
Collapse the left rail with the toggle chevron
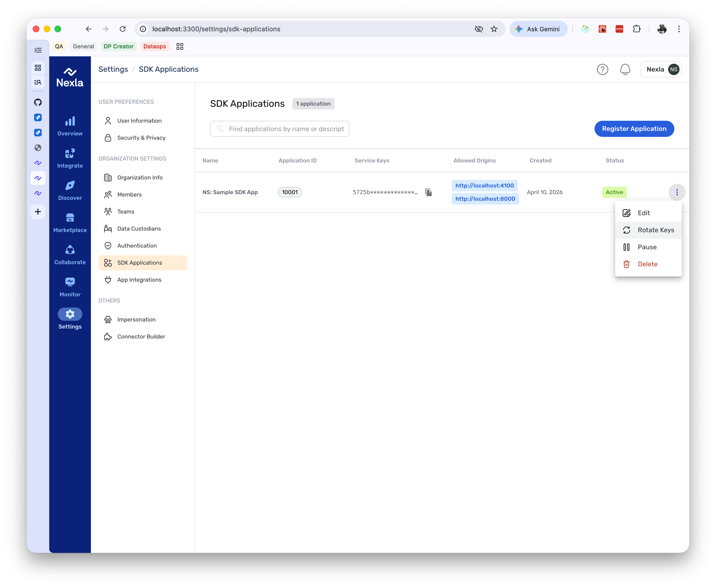pyautogui.click(x=38, y=50)
